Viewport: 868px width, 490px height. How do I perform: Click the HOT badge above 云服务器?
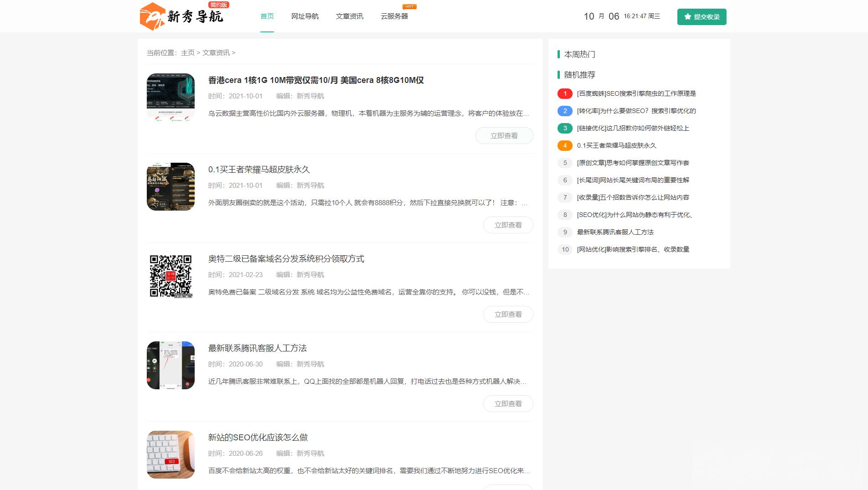(409, 6)
